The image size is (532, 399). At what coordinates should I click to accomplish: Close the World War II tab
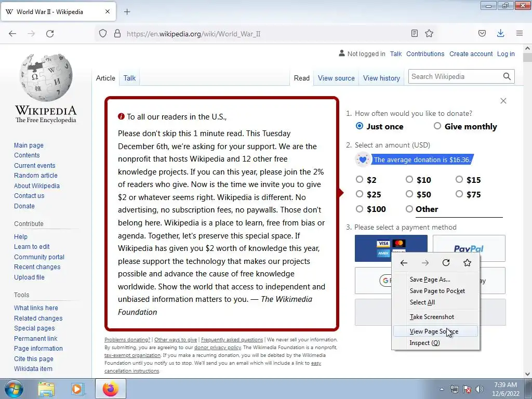(x=108, y=11)
